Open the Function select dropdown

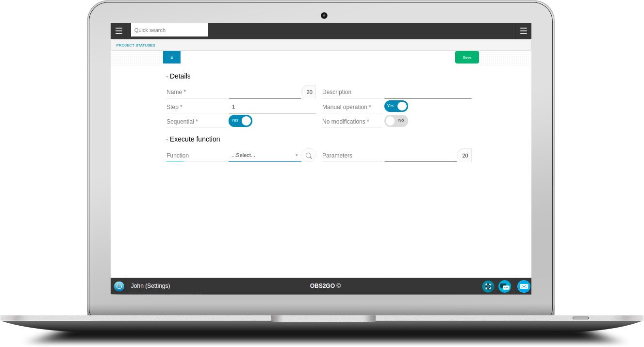coord(265,155)
